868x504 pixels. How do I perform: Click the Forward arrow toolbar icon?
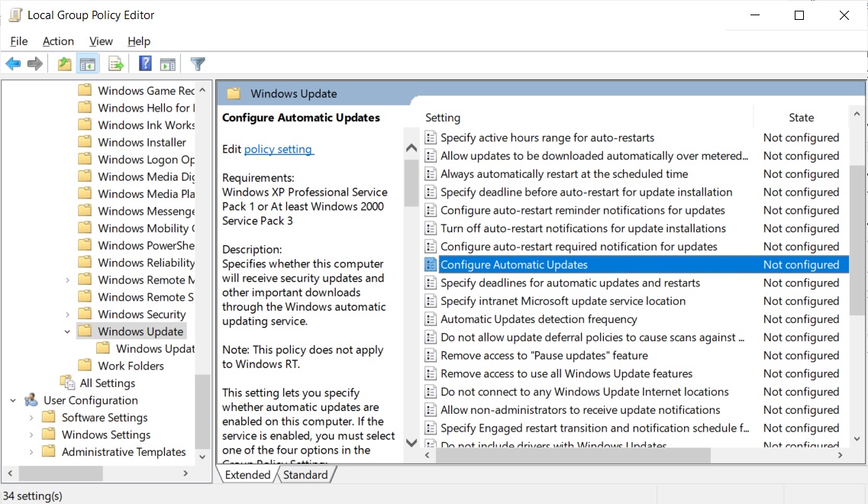35,64
